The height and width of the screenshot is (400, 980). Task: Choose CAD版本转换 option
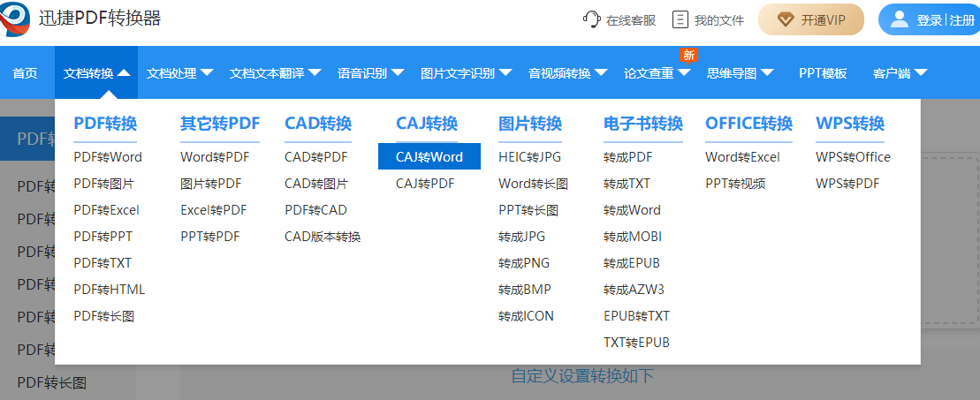[323, 237]
